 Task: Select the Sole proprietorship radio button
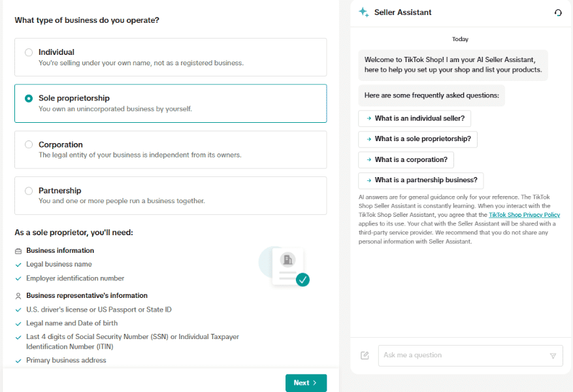point(29,99)
